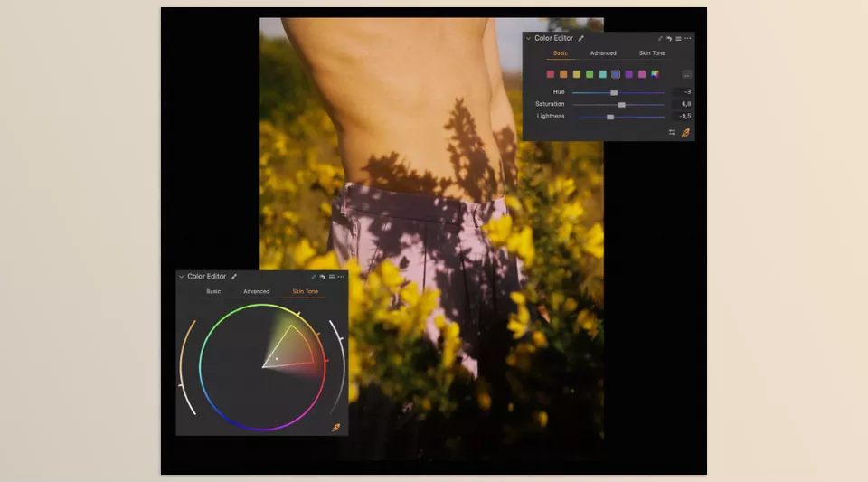Click the swap arrows icon in upper Color Editor
Screen dimensions: 868x482
click(672, 132)
